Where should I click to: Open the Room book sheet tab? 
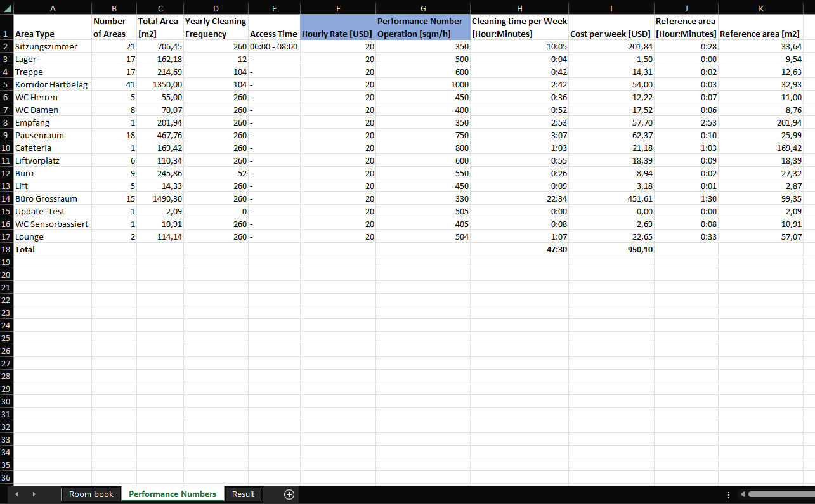(x=91, y=494)
